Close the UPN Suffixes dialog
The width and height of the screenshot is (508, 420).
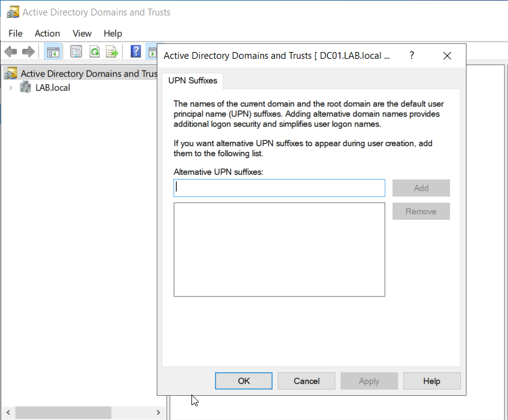point(447,56)
